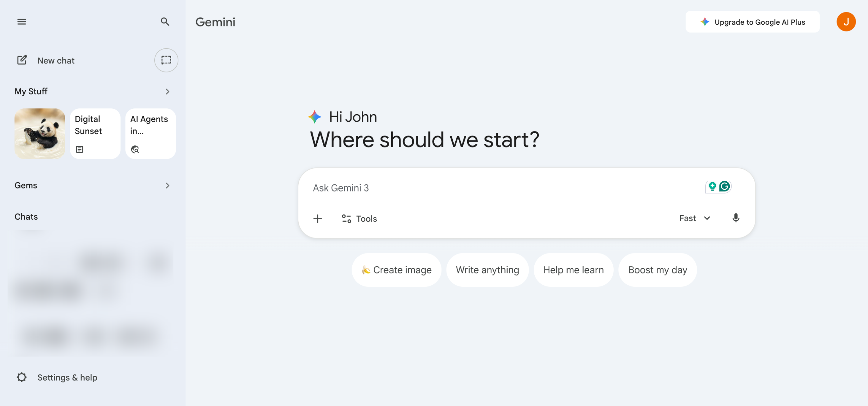Click Upgrade to Google AI Plus

752,22
